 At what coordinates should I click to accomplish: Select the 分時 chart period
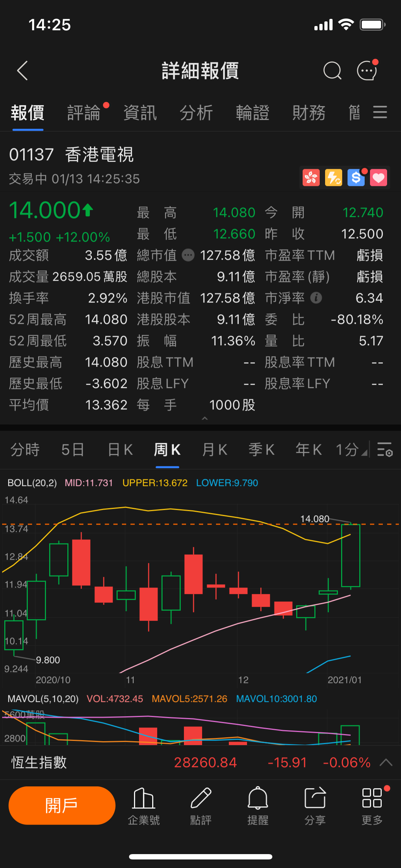pos(25,450)
